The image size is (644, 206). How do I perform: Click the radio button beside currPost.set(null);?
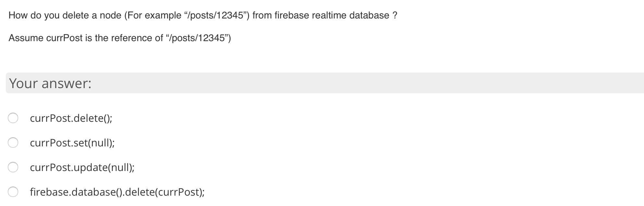[13, 143]
